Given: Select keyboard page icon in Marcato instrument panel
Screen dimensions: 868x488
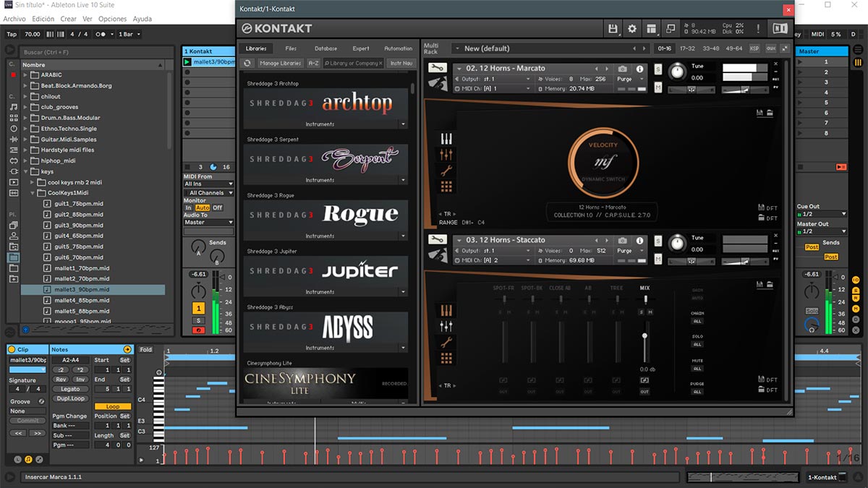Looking at the screenshot, I should pos(446,139).
